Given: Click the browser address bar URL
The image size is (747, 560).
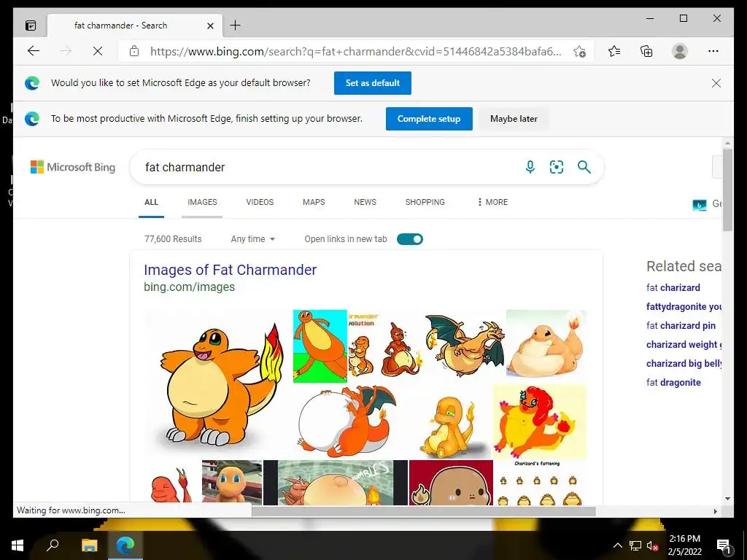Looking at the screenshot, I should 355,52.
